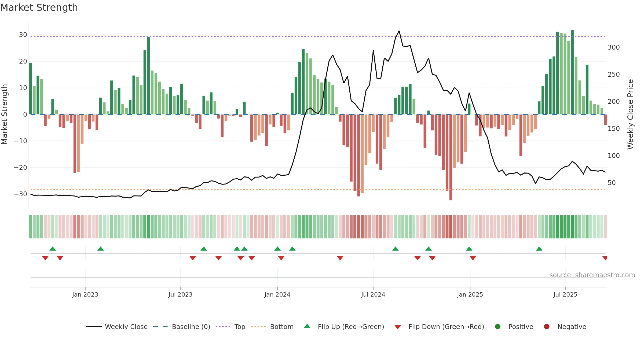This screenshot has height=362, width=644.
Task: Toggle Flip Down (Green→Red) legend entry
Action: pos(439,327)
